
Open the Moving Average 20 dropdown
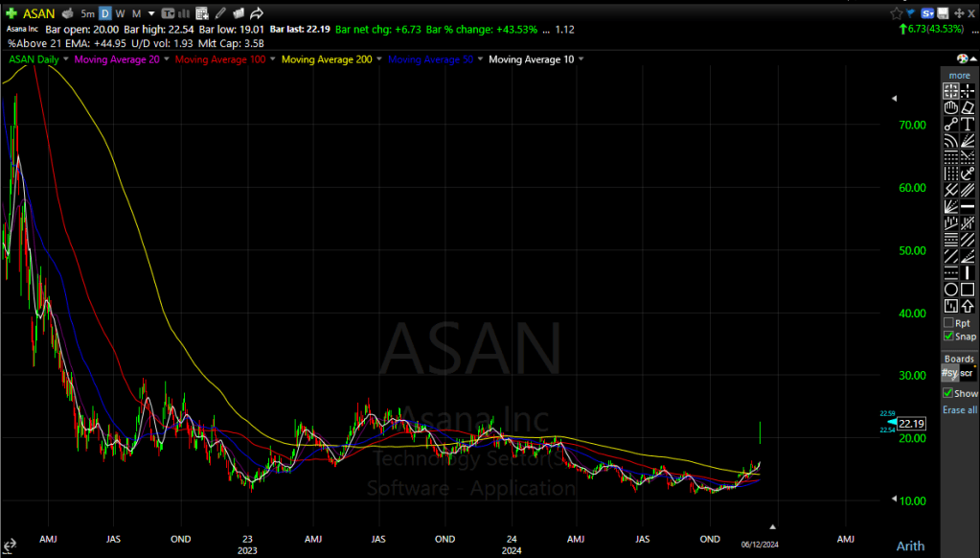point(168,59)
